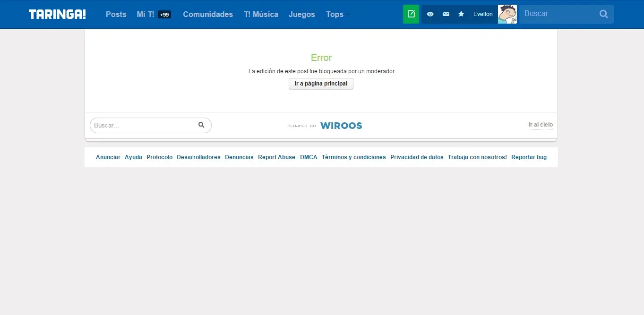Open the Reportar bug link

[529, 157]
